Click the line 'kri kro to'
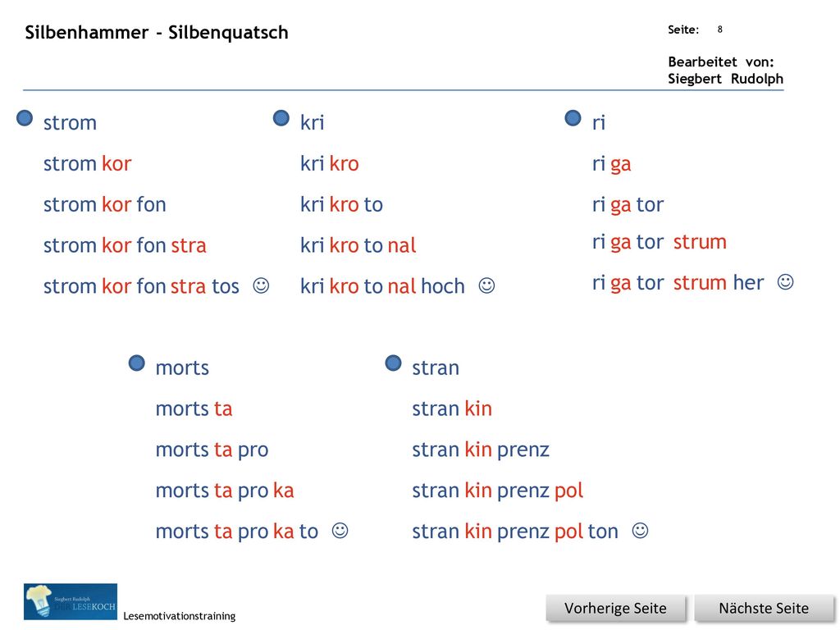 coord(342,204)
